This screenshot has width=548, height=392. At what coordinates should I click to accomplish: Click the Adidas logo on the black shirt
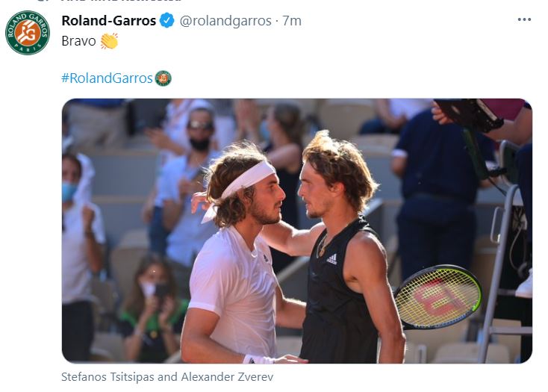(x=331, y=259)
